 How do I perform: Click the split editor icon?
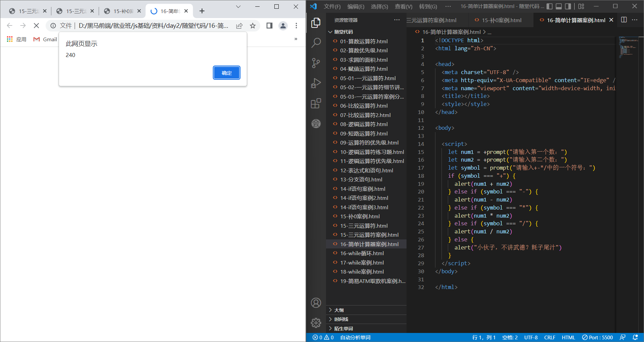pyautogui.click(x=624, y=20)
